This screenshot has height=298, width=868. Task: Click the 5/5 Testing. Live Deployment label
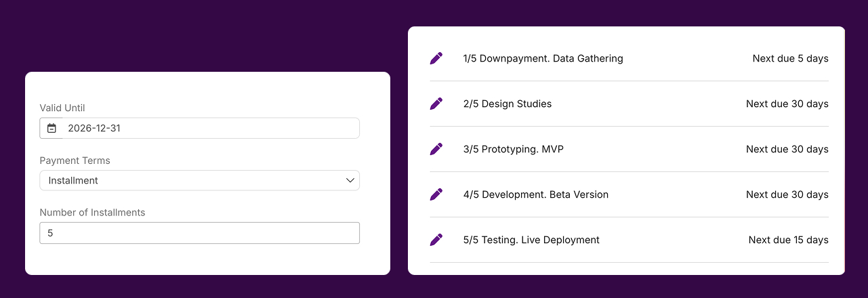[531, 240]
